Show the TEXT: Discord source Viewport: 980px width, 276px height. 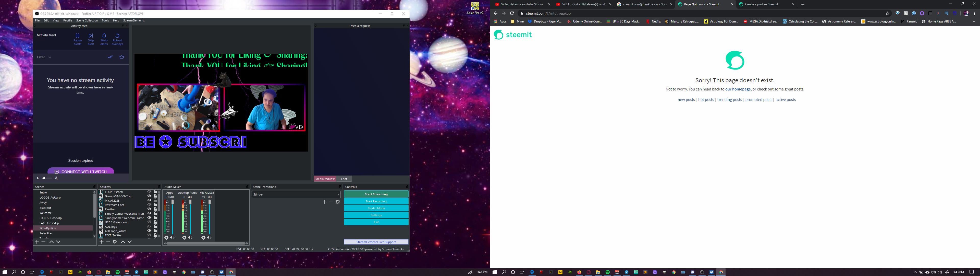tap(149, 192)
